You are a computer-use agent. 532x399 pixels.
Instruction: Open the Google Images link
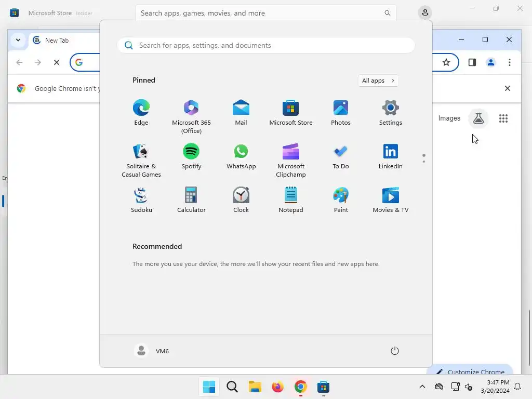(x=449, y=118)
